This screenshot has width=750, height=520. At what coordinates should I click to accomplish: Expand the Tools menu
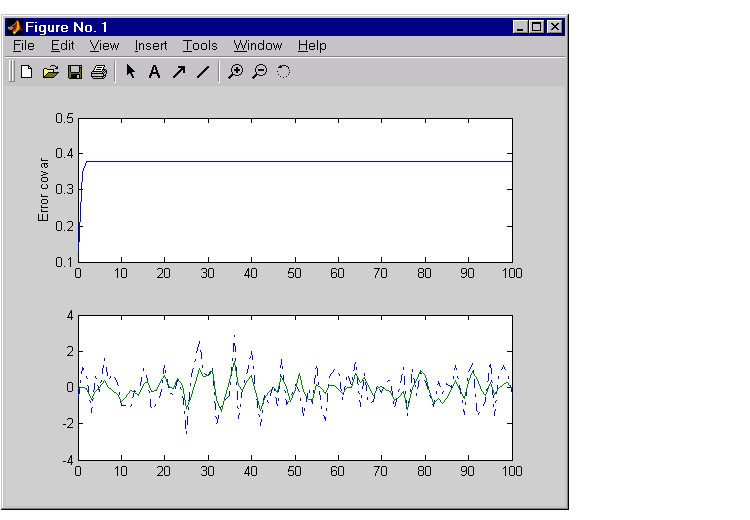pyautogui.click(x=200, y=46)
